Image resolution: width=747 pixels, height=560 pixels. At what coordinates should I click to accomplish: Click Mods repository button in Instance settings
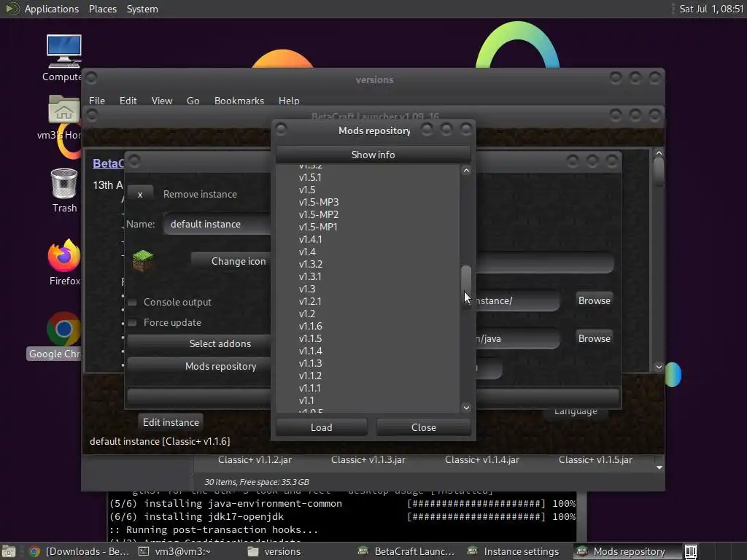click(x=200, y=366)
